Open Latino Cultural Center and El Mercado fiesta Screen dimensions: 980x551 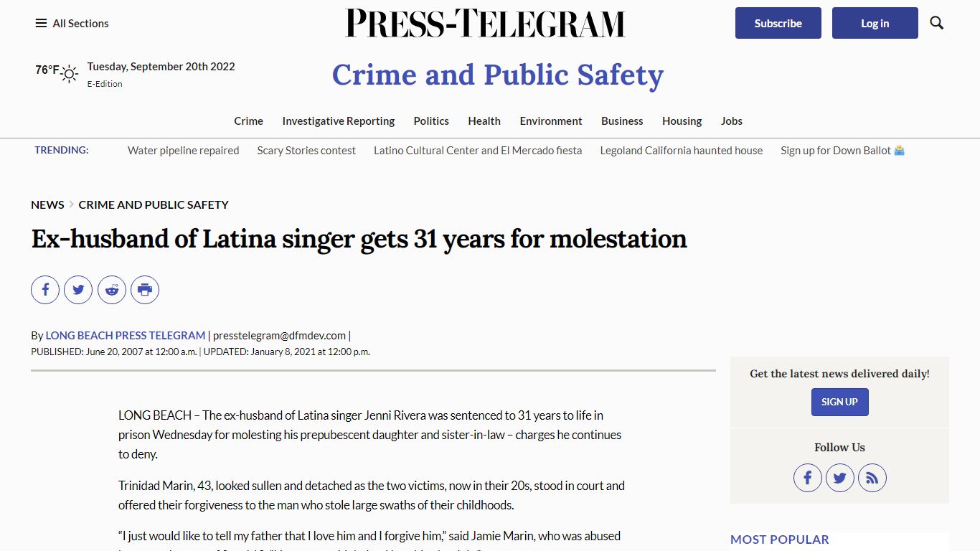coord(478,150)
